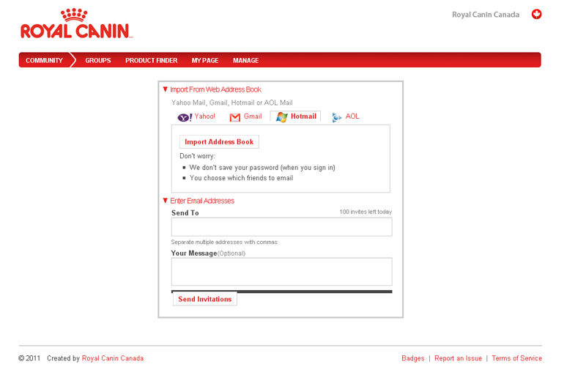Go to the Groups menu
This screenshot has width=586, height=392.
tap(98, 60)
